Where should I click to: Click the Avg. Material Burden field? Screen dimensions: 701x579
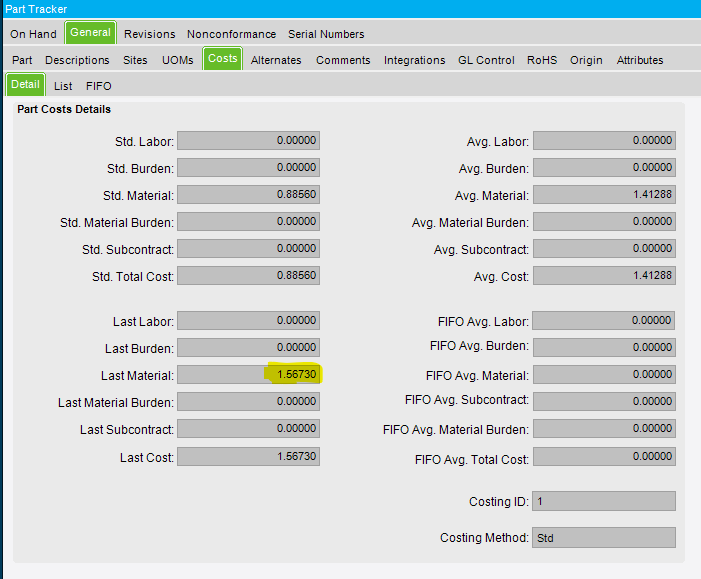tap(604, 222)
